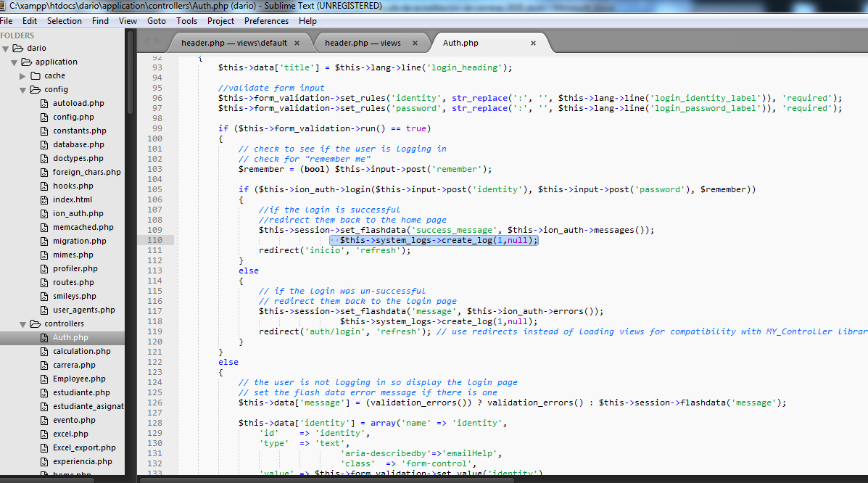The image size is (868, 483).
Task: Collapse the config folder
Action: pyautogui.click(x=22, y=90)
